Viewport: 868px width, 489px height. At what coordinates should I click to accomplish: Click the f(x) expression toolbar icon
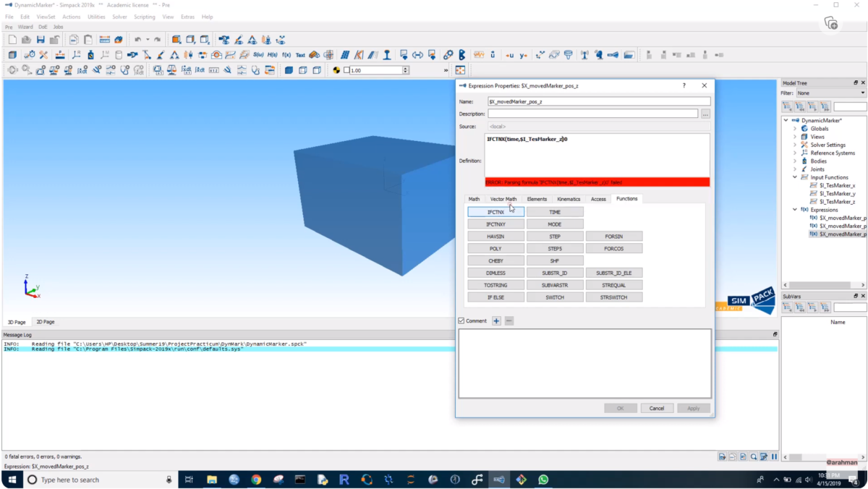click(x=286, y=55)
